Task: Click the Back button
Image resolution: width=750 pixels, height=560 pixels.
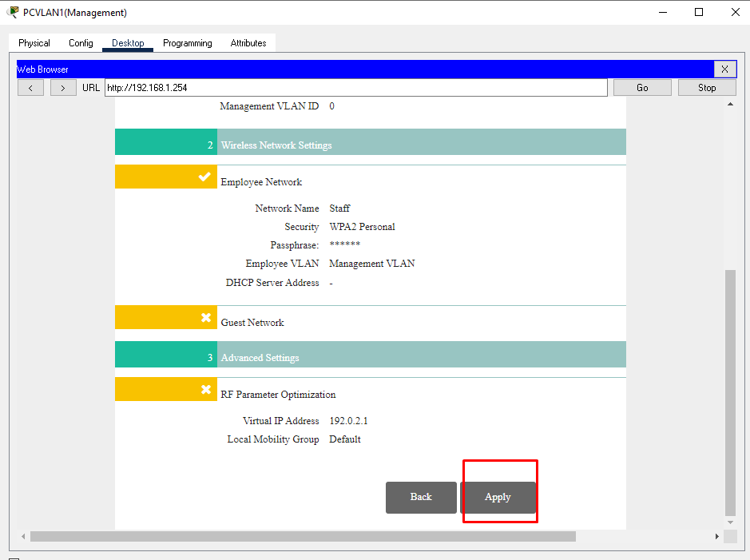Action: 421,498
